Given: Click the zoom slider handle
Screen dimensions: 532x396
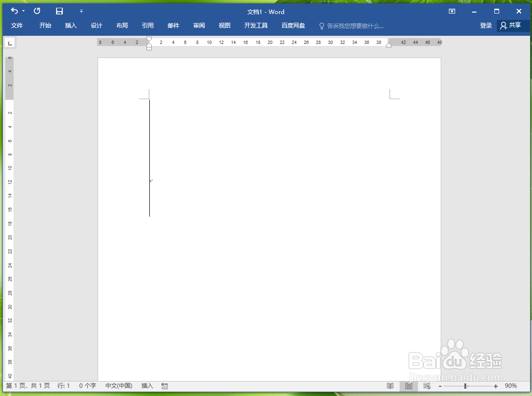Looking at the screenshot, I should [x=465, y=386].
